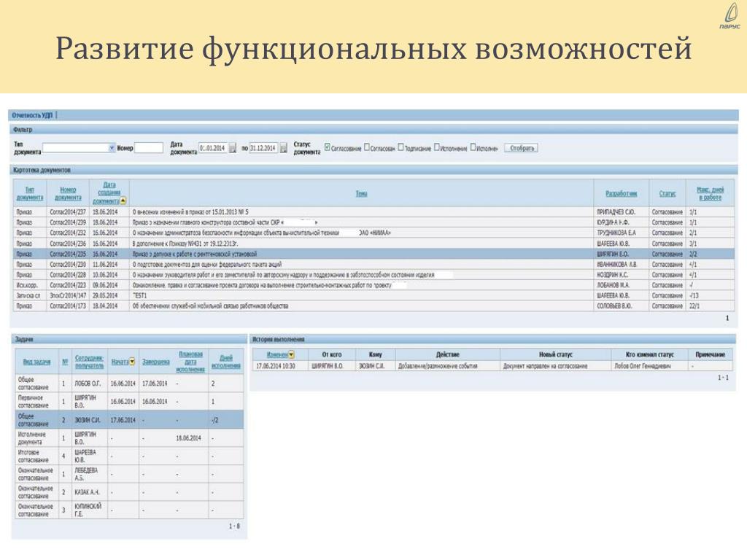Sort by Дата создания документа header link

coord(107,192)
